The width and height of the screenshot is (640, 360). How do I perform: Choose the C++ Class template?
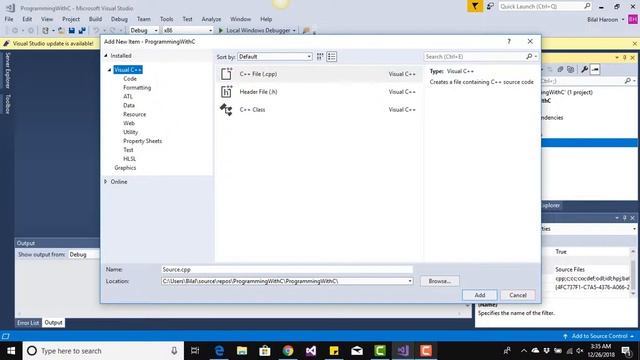[318, 109]
